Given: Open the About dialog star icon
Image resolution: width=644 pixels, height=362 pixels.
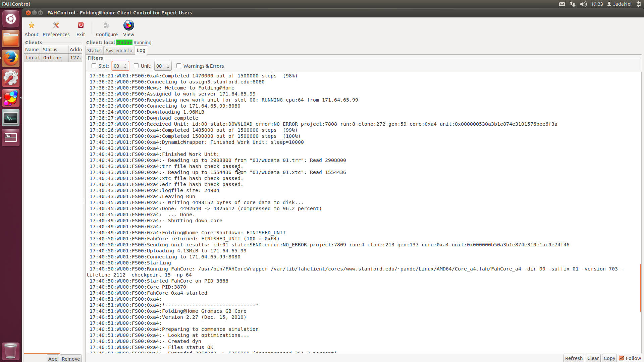Looking at the screenshot, I should click(x=32, y=25).
